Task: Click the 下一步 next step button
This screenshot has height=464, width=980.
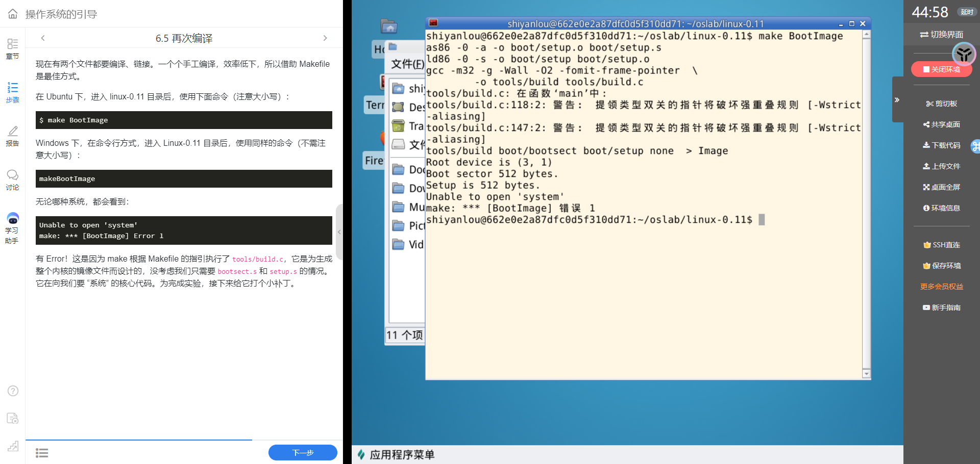Action: [303, 453]
